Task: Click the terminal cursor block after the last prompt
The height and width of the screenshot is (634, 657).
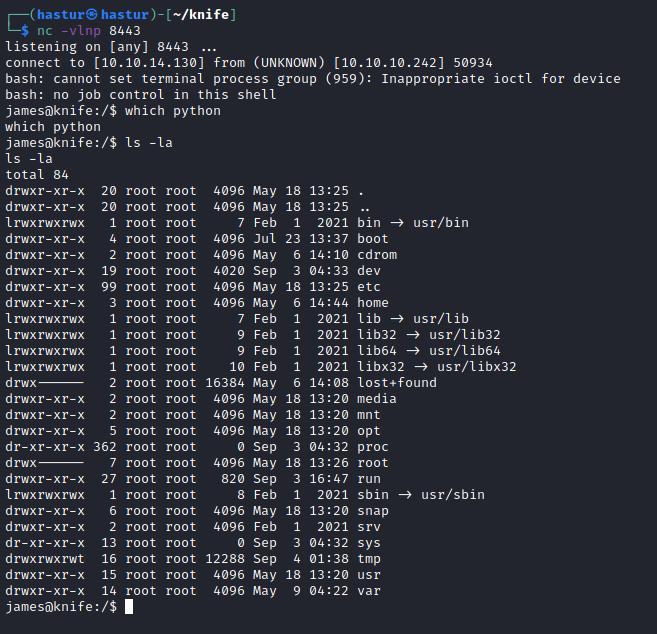Action: pyautogui.click(x=129, y=607)
